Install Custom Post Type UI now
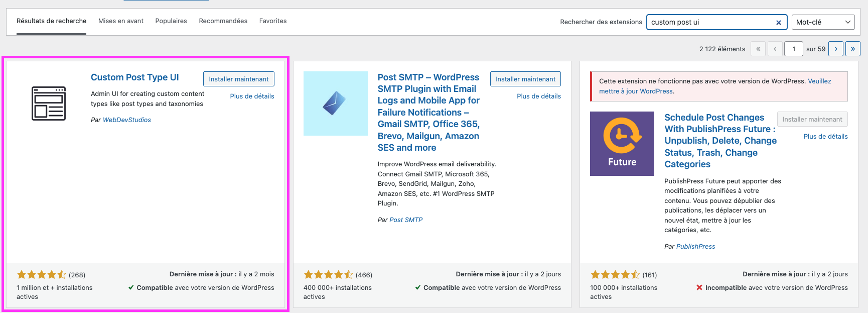 point(239,79)
